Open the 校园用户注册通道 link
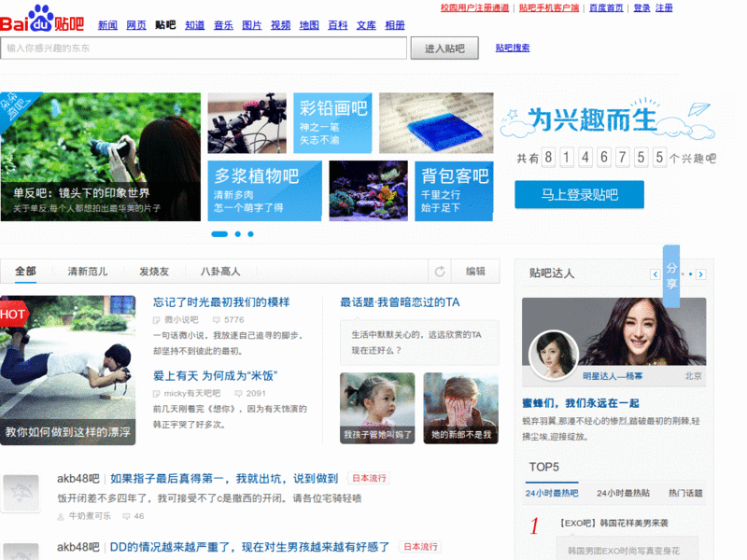747x560 pixels. pos(474,8)
